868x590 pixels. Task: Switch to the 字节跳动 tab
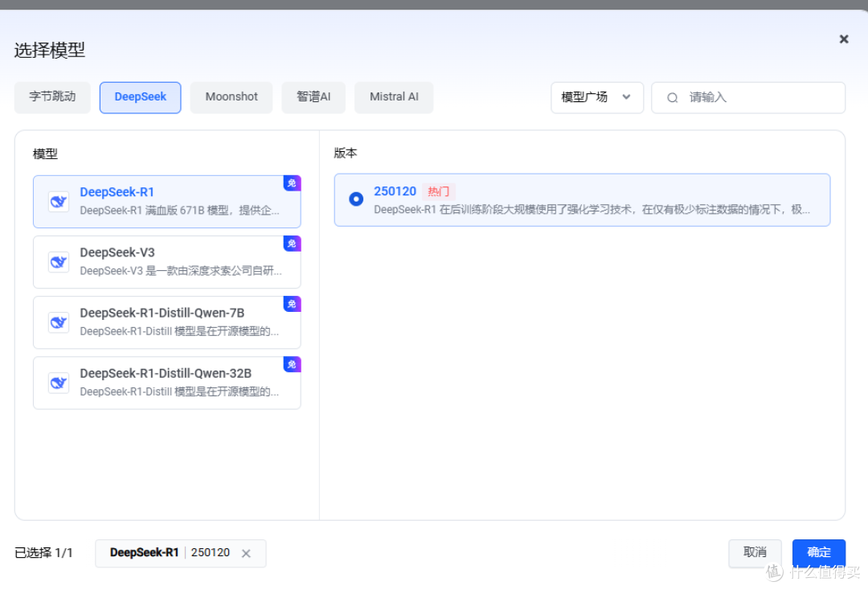51,96
